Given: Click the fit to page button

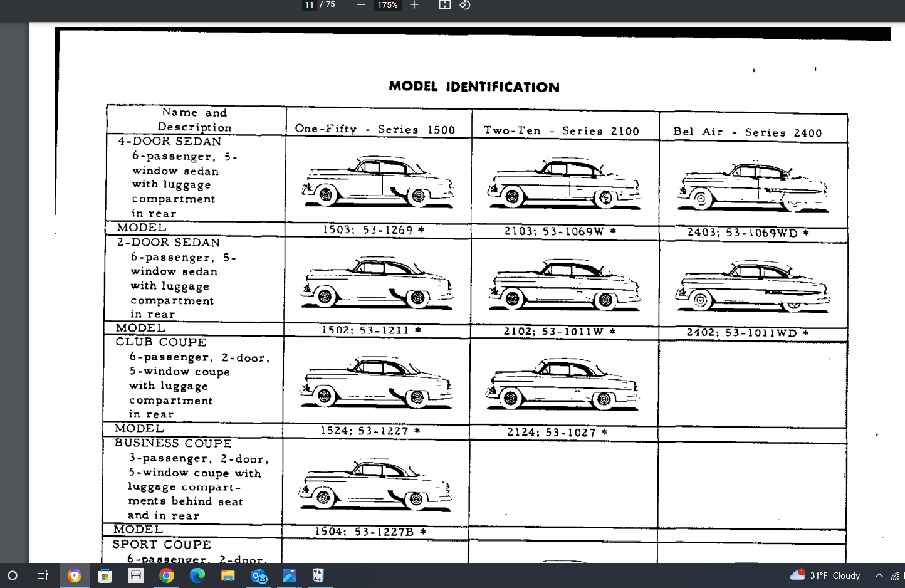Looking at the screenshot, I should point(445,5).
